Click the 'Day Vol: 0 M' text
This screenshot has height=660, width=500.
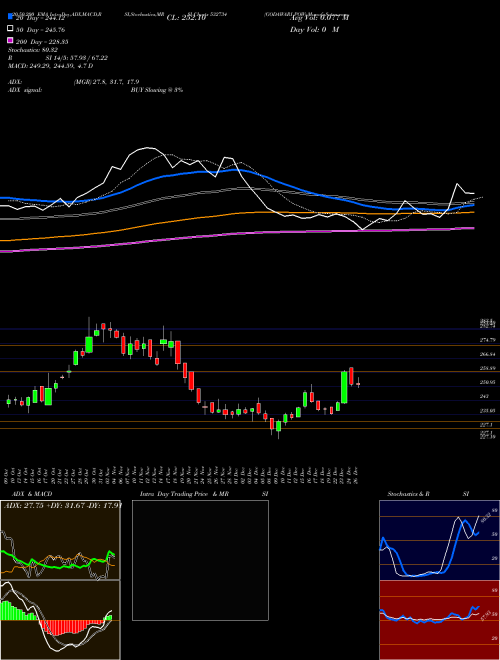tap(315, 29)
